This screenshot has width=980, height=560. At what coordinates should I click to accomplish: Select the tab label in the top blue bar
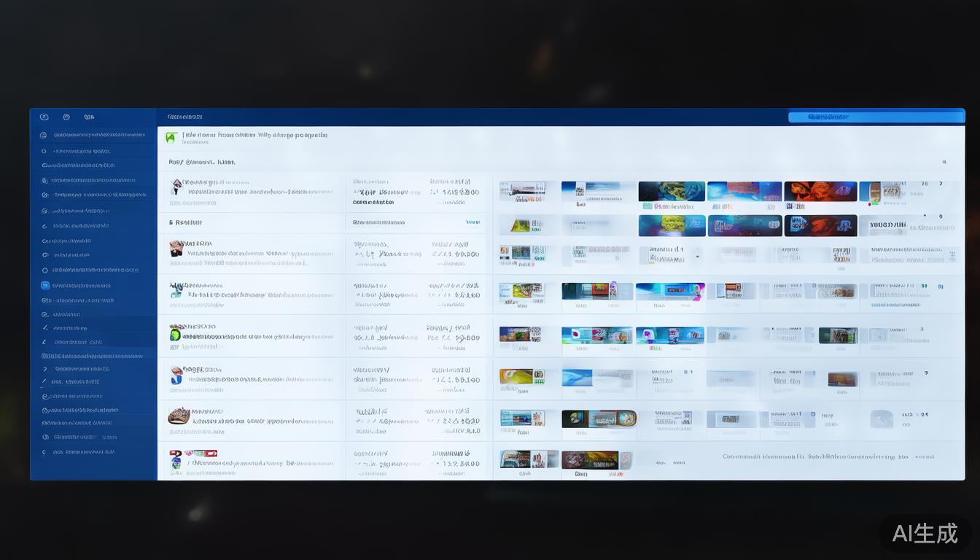(184, 117)
